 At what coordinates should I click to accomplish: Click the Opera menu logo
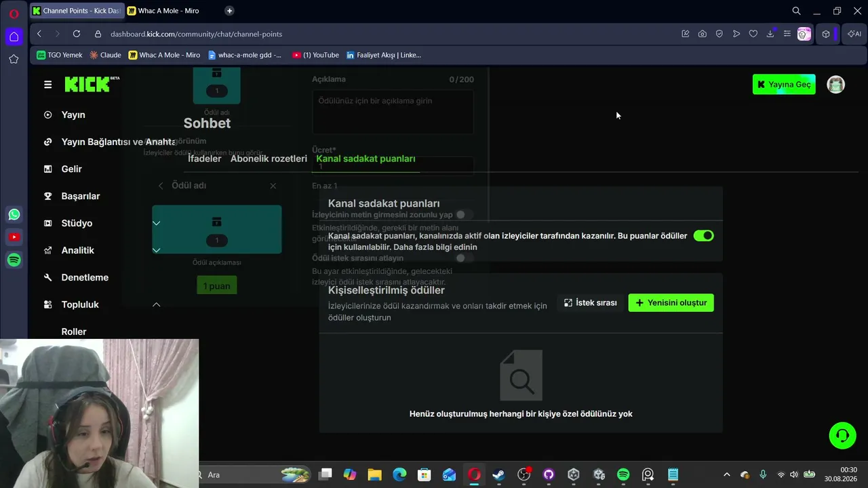point(14,14)
